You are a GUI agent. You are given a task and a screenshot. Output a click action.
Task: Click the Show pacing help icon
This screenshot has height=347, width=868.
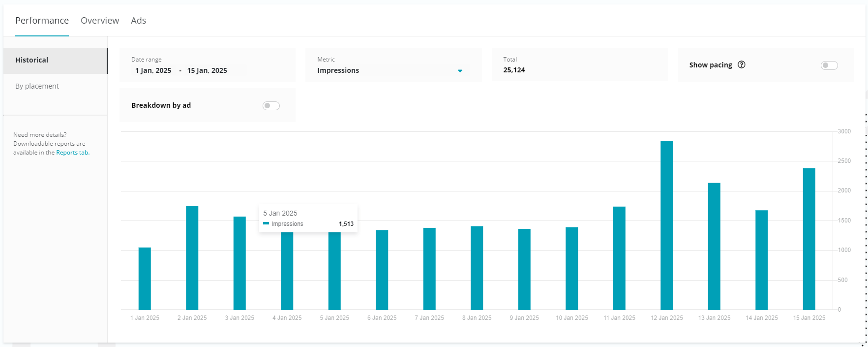coord(742,64)
